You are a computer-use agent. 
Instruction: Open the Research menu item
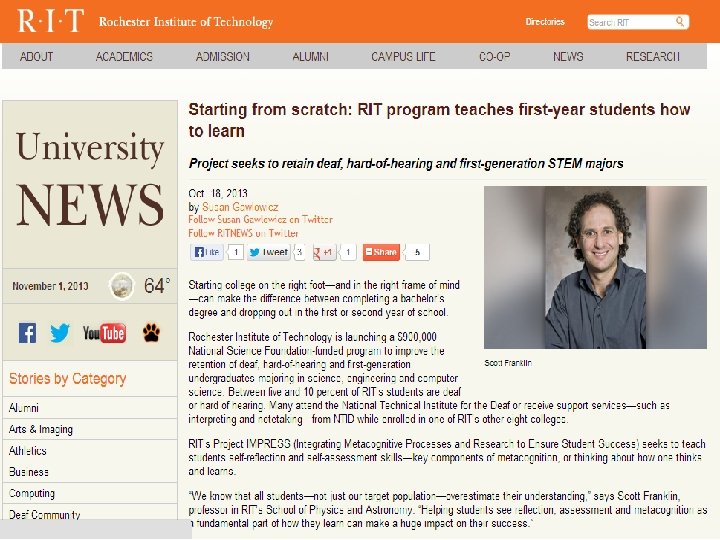[x=652, y=56]
